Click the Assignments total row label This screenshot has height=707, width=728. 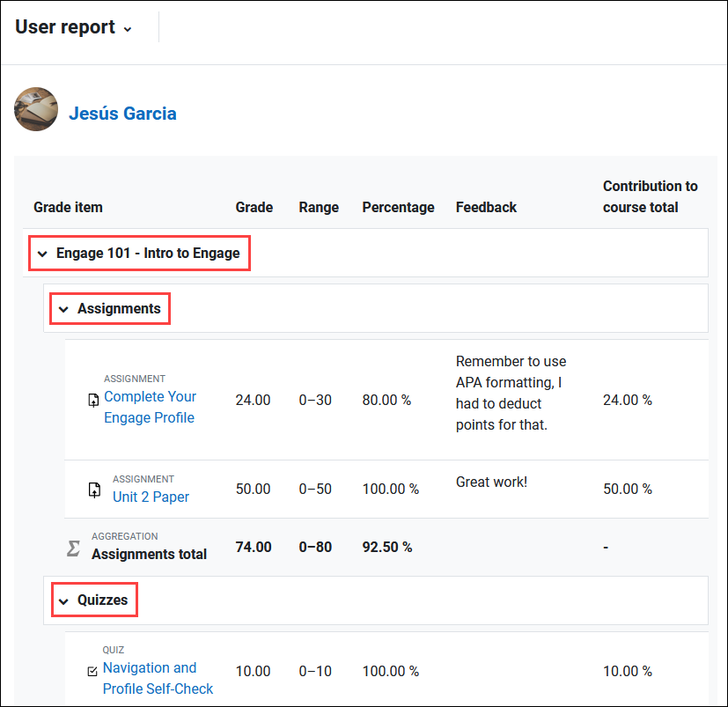pyautogui.click(x=149, y=554)
